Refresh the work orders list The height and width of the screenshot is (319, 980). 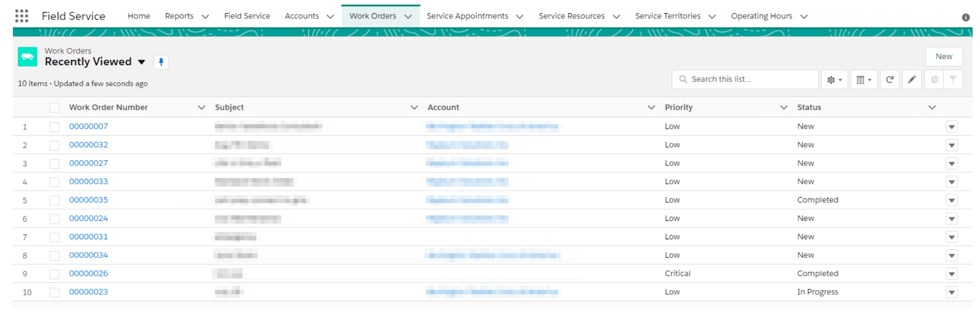click(x=890, y=80)
